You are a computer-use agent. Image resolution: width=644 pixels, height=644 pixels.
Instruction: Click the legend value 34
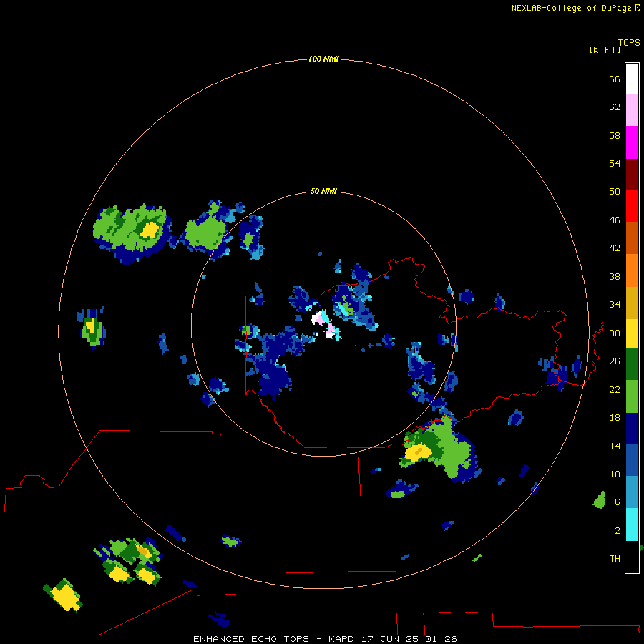(615, 304)
